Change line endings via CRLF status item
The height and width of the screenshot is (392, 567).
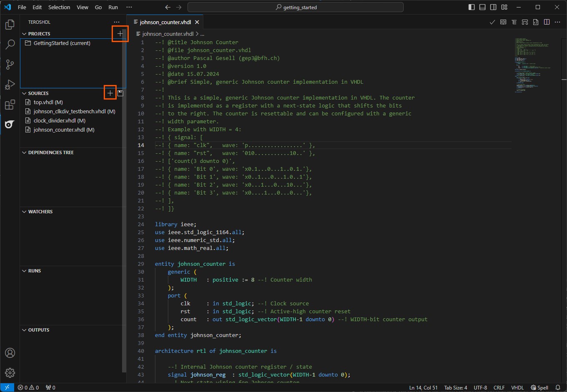tap(499, 387)
